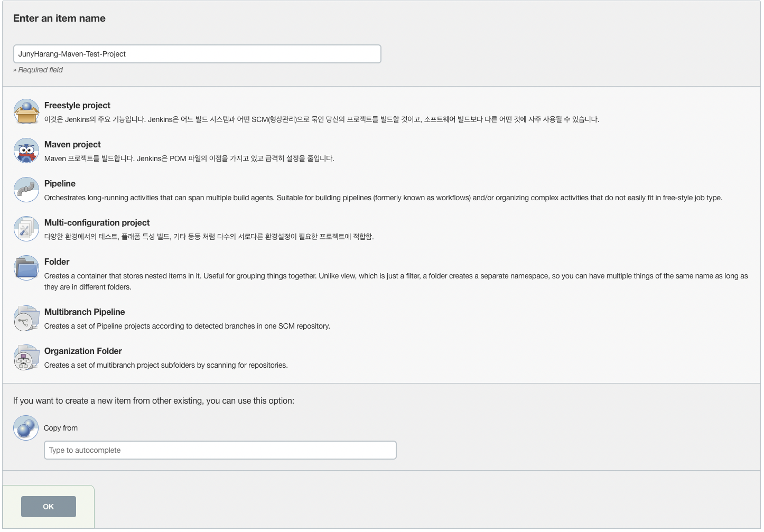The height and width of the screenshot is (532, 764).
Task: Pick the Multi-configuration project title
Action: coord(97,222)
